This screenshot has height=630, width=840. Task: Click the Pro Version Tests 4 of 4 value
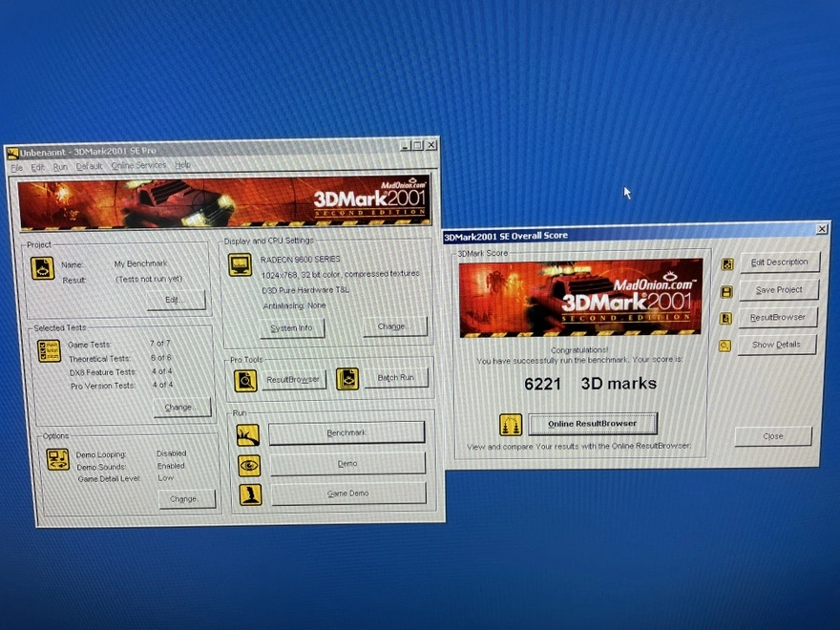coord(162,385)
